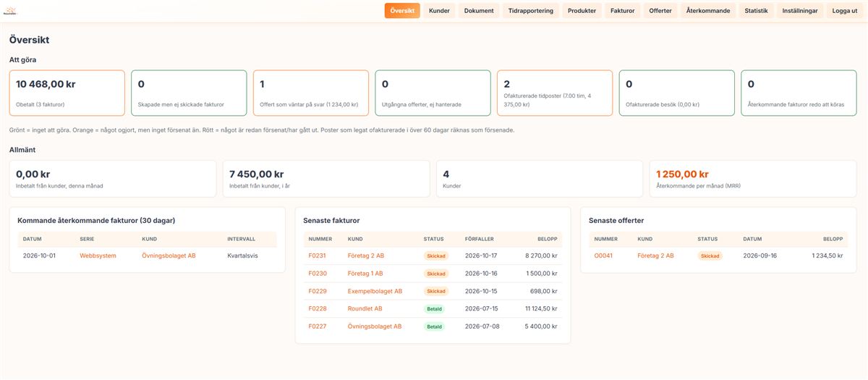
Task: Open Offert som väntar på svar card
Action: click(x=311, y=93)
